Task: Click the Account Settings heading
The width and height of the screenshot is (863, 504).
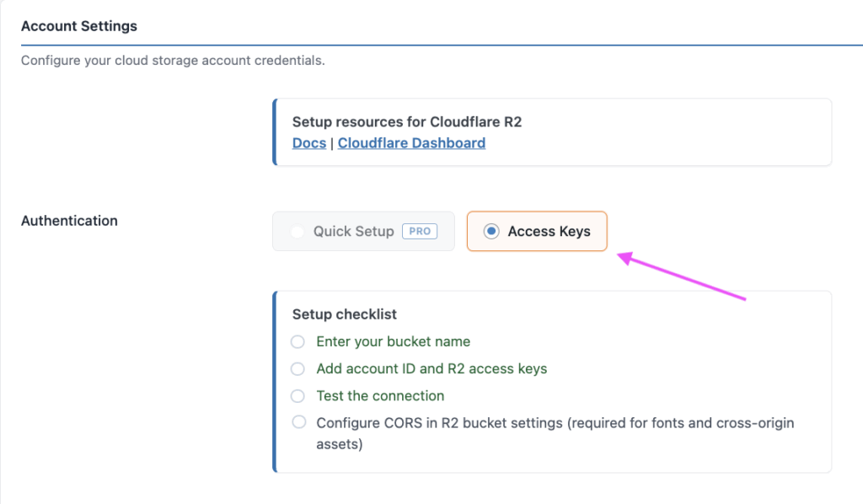Action: click(x=79, y=26)
